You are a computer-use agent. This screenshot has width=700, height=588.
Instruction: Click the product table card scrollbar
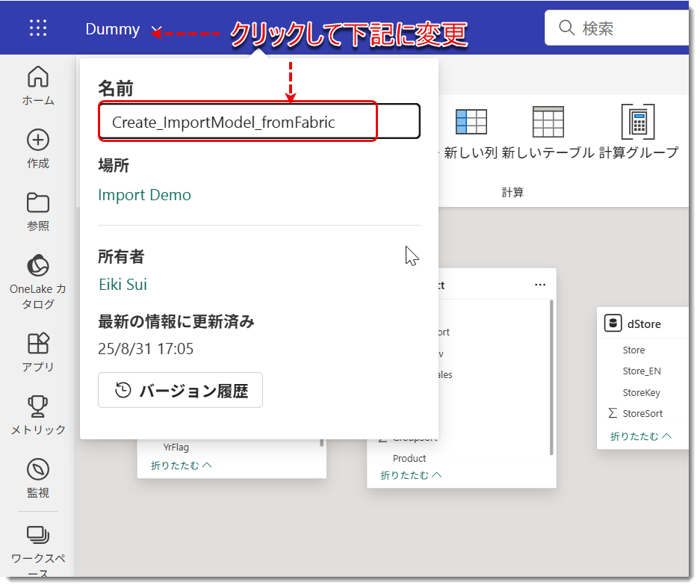tap(551, 377)
